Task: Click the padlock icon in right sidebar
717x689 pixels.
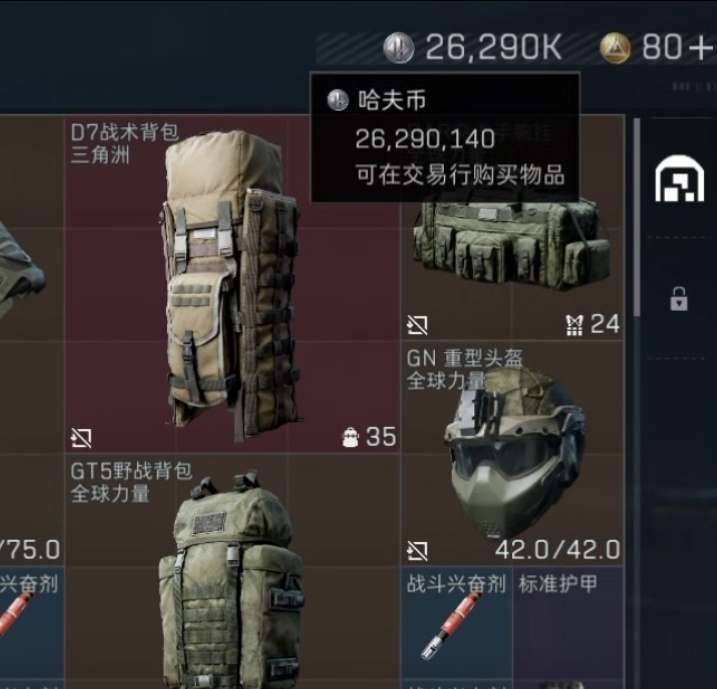Action: point(679,299)
